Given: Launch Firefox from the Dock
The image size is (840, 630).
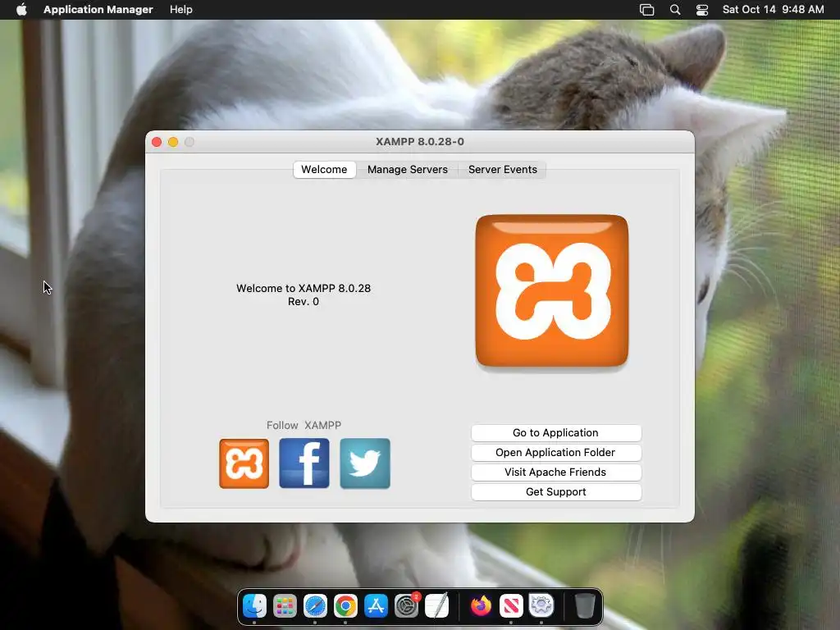Looking at the screenshot, I should coord(481,606).
